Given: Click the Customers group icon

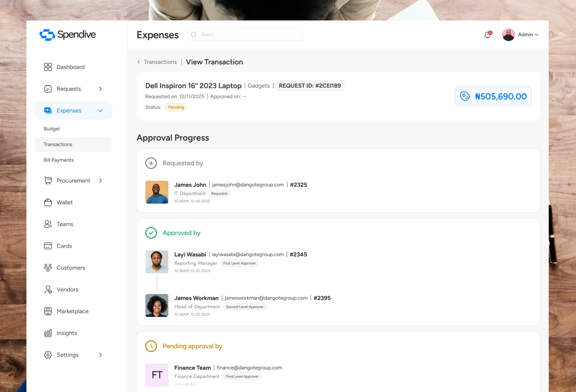Looking at the screenshot, I should pos(48,268).
